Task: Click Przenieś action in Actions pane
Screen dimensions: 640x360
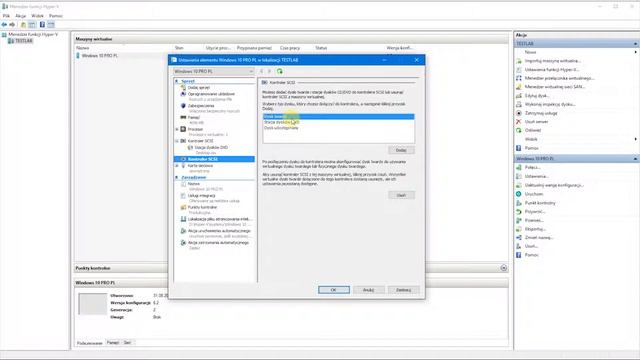Action: (534, 220)
